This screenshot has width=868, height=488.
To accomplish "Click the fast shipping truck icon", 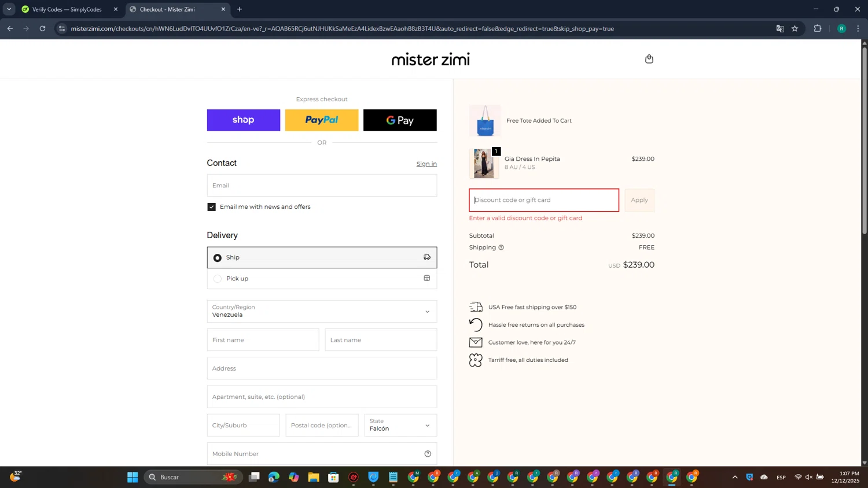I will click(x=476, y=307).
